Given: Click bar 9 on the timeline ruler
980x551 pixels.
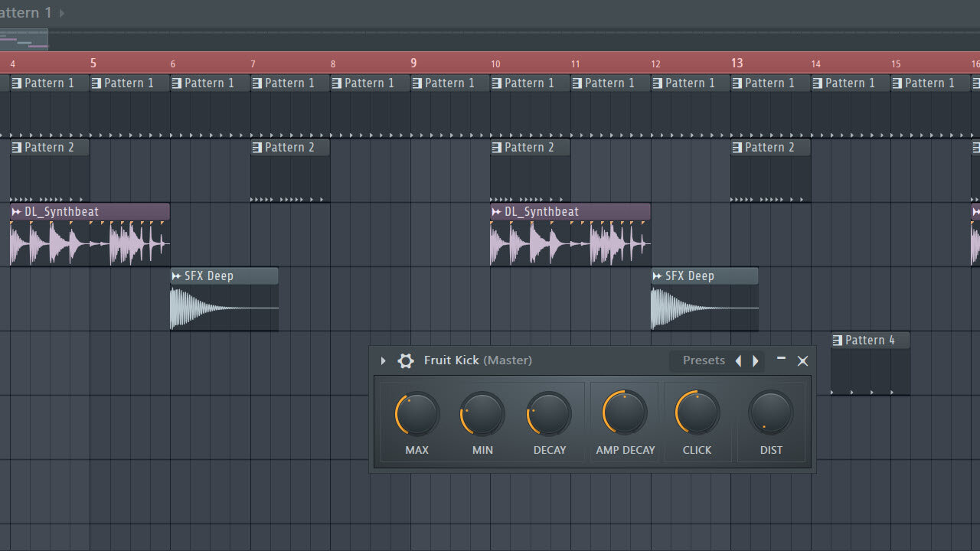Looking at the screenshot, I should point(413,63).
